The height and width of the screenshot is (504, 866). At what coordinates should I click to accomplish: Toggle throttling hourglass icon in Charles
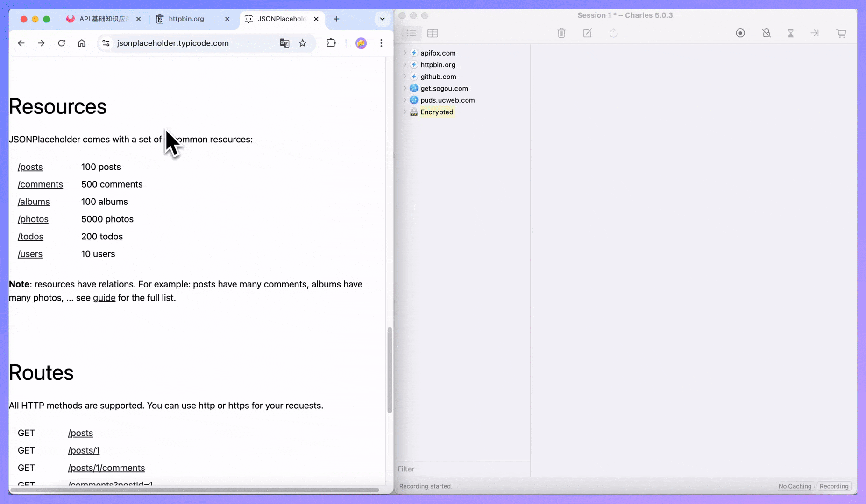[x=791, y=33]
